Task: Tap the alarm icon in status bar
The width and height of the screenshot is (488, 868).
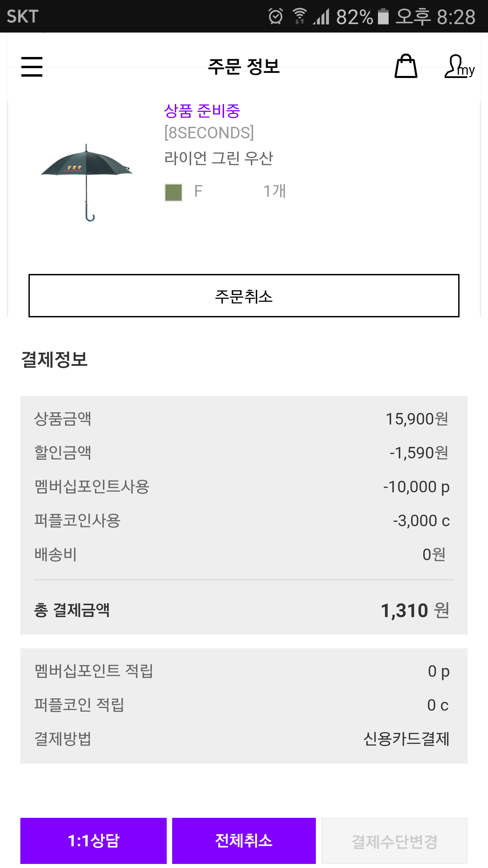Action: 275,16
